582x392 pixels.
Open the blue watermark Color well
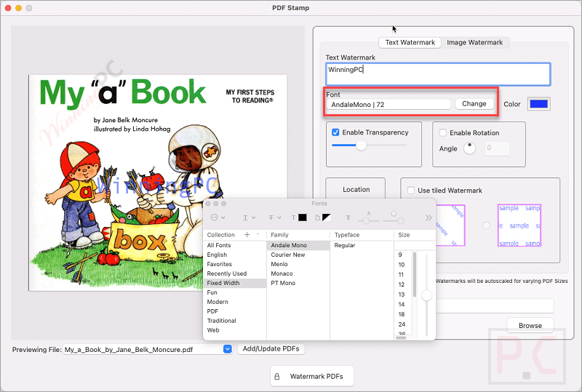click(x=539, y=104)
